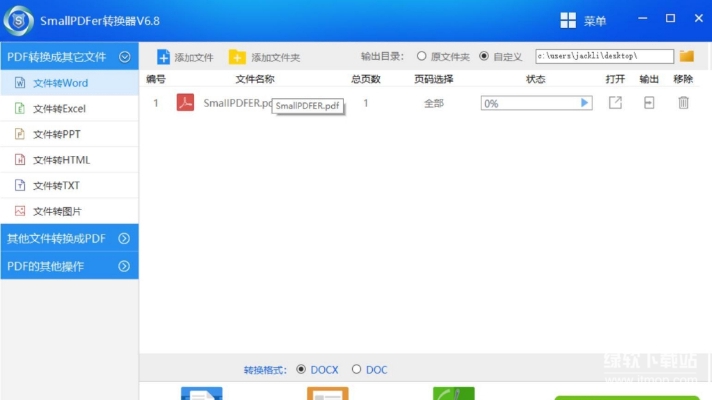712x400 pixels.
Task: Open the 全部 page selection cell
Action: coord(434,104)
